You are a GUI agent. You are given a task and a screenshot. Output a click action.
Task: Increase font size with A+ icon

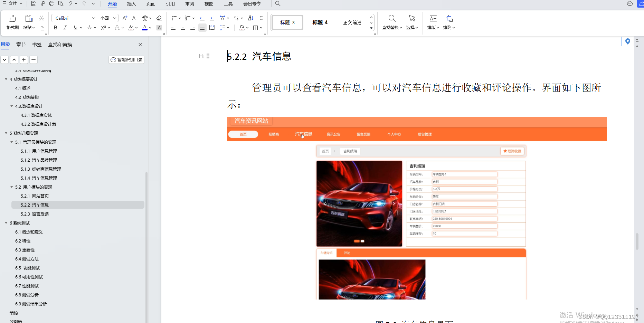[125, 18]
